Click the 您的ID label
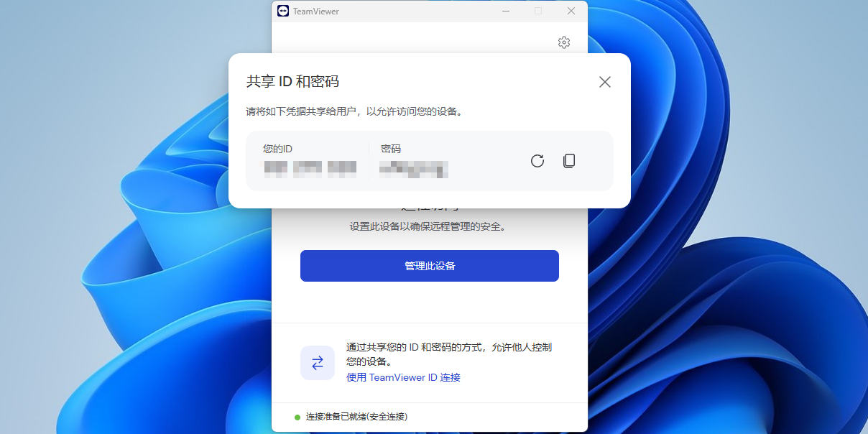868x434 pixels. coord(277,149)
